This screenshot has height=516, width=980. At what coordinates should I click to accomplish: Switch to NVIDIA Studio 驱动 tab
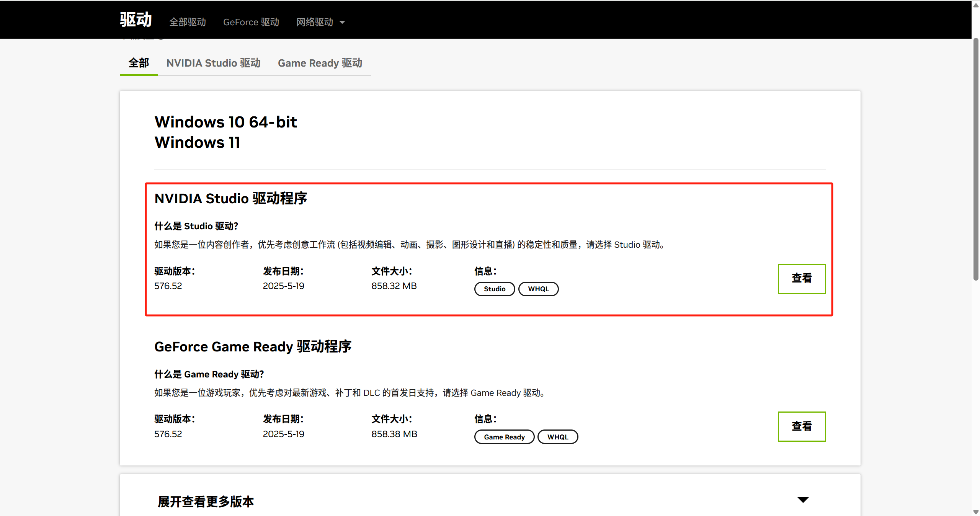(213, 63)
